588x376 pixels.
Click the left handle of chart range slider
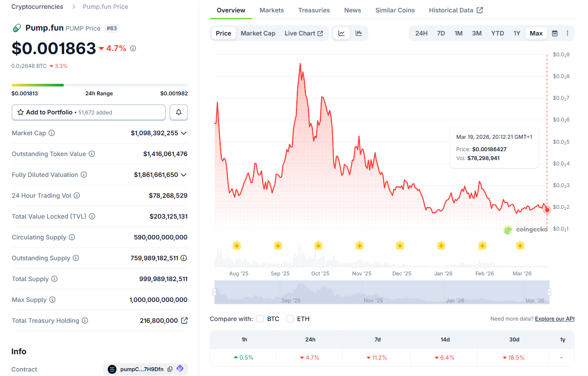[215, 292]
